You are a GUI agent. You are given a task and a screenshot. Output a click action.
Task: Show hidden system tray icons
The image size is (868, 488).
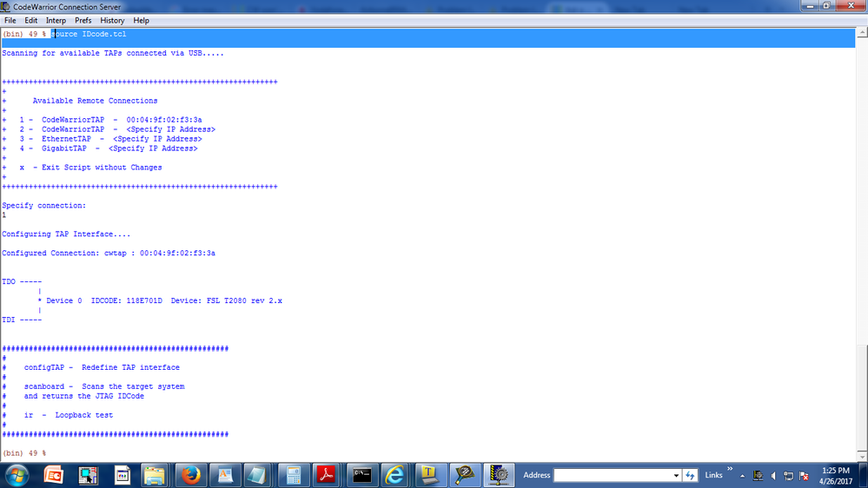coord(742,476)
